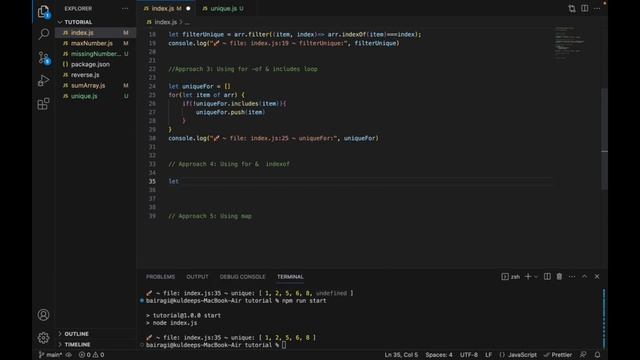Click the editor minimap preview
Viewport: 640px width, 360px height.
click(x=570, y=43)
